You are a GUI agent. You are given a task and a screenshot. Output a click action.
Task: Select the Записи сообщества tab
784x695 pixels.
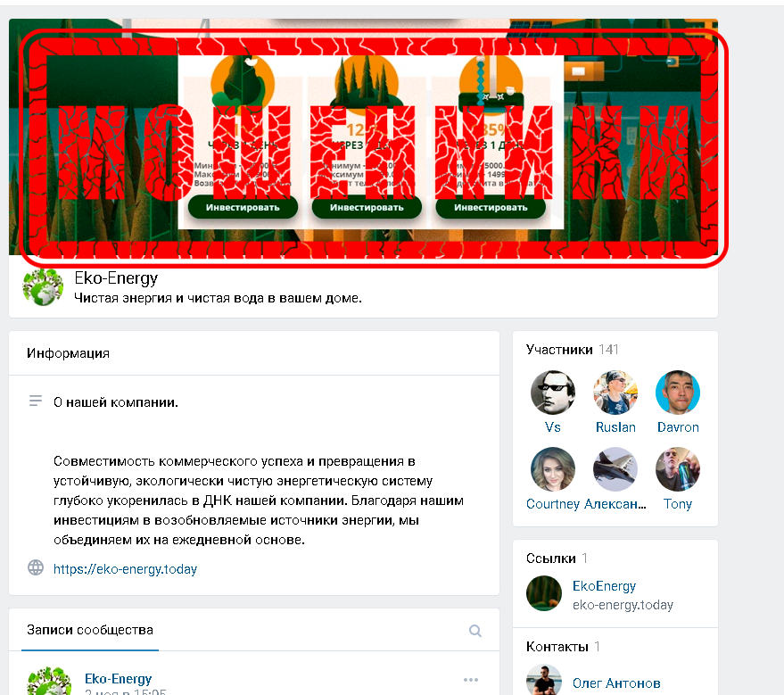[90, 630]
